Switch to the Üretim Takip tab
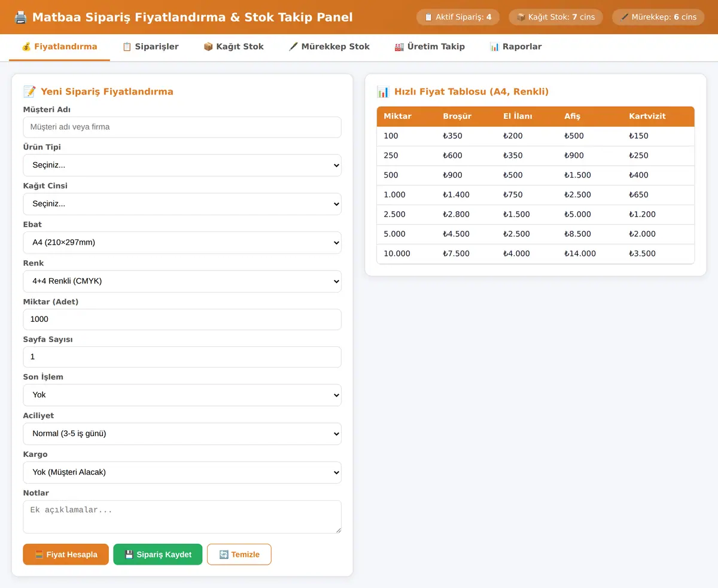The height and width of the screenshot is (588, 718). [x=430, y=47]
